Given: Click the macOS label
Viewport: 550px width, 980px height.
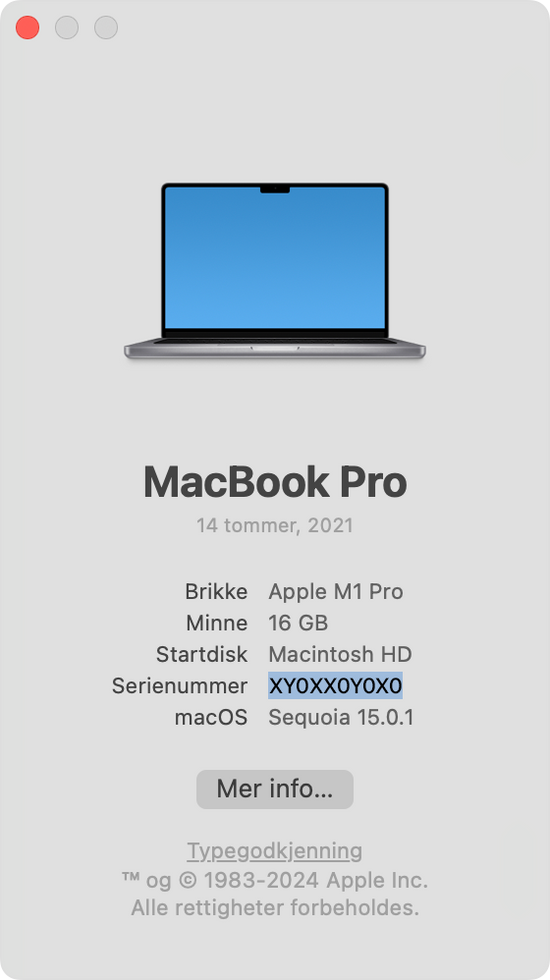Looking at the screenshot, I should [211, 718].
